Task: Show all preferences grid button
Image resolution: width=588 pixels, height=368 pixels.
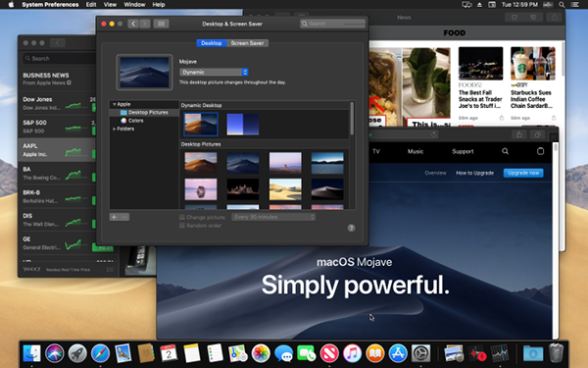Action: click(x=162, y=24)
